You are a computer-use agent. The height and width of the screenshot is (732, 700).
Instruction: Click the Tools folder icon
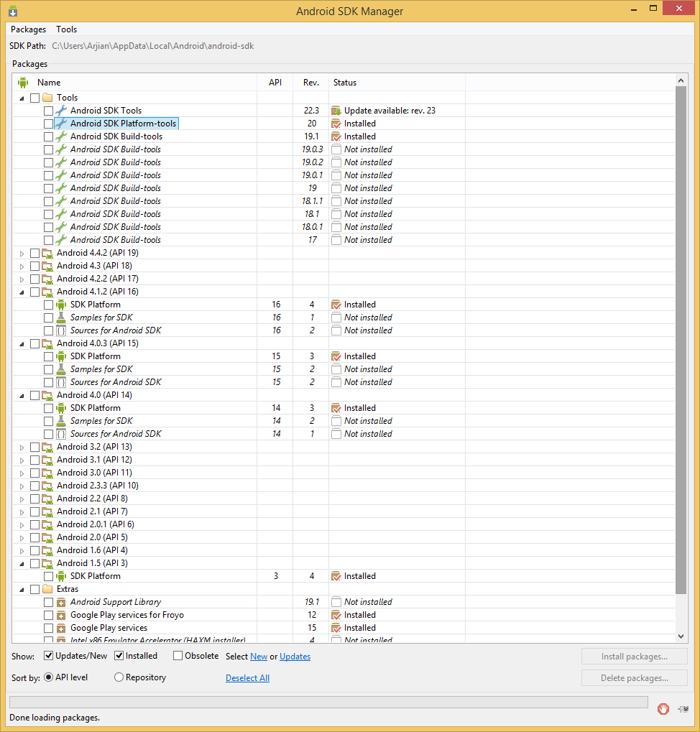coord(47,98)
